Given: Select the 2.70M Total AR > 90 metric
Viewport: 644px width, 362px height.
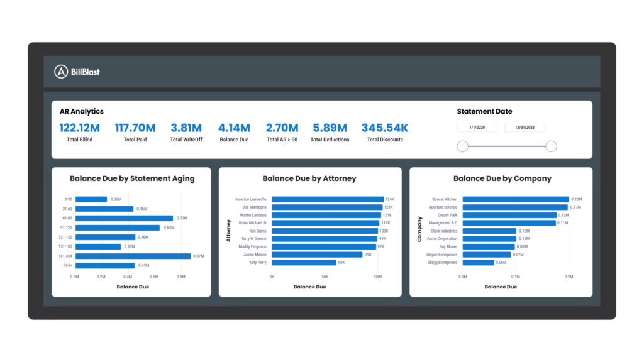Looking at the screenshot, I should (282, 128).
